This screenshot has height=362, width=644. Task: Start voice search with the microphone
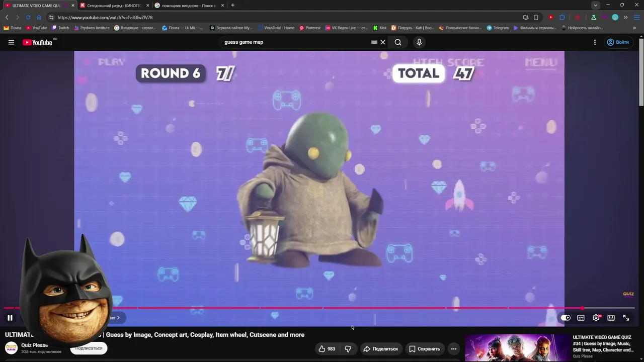click(x=419, y=42)
